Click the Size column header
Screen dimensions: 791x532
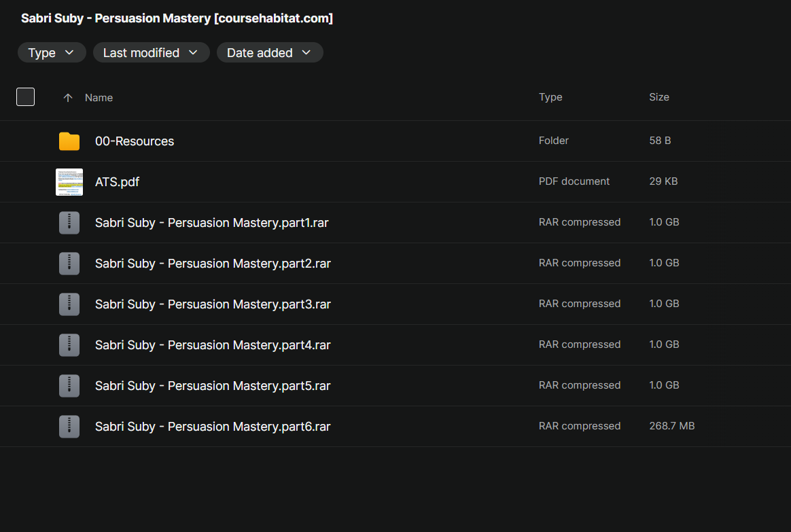(659, 97)
